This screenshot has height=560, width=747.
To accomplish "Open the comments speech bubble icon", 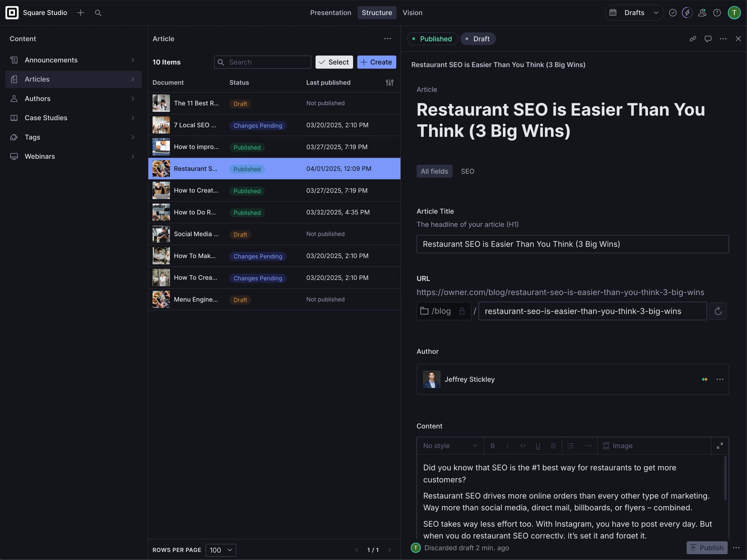I will pyautogui.click(x=708, y=39).
